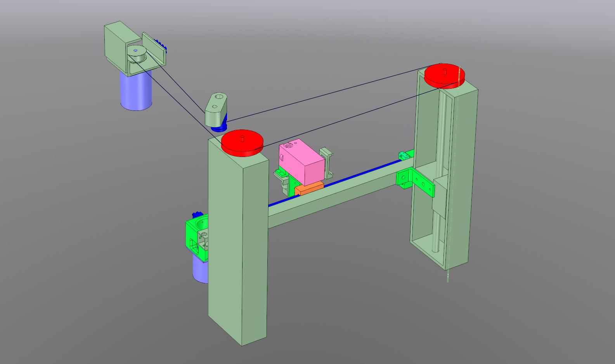Select the small pulley inside the top-left bracket
The width and height of the screenshot is (615, 364).
point(137,53)
